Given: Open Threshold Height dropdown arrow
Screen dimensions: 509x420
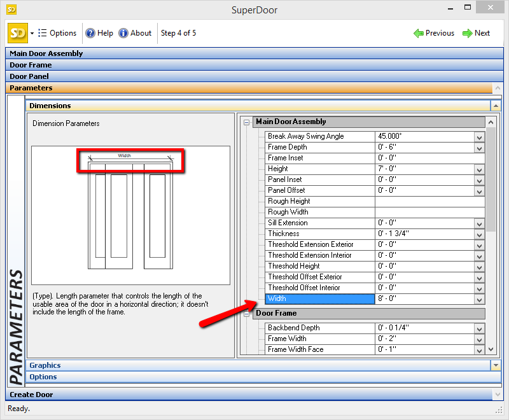Looking at the screenshot, I should point(480,267).
